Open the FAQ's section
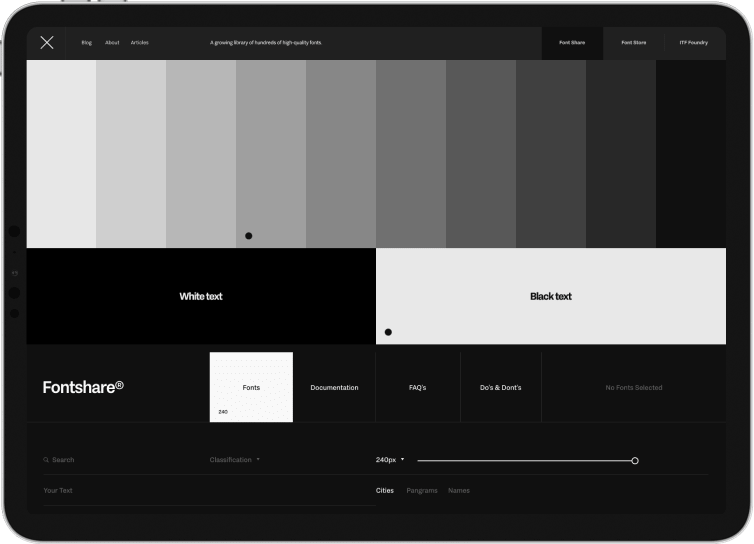Screen dimensions: 754x544 (x=418, y=387)
